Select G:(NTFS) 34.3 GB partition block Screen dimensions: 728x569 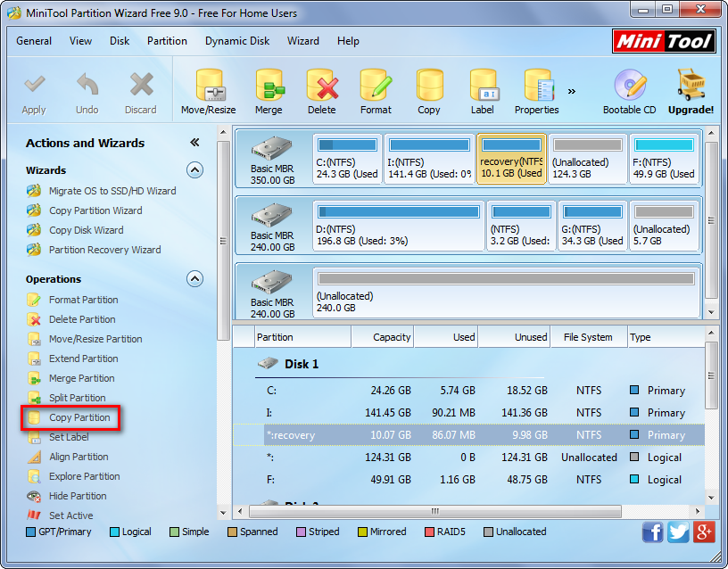point(592,226)
